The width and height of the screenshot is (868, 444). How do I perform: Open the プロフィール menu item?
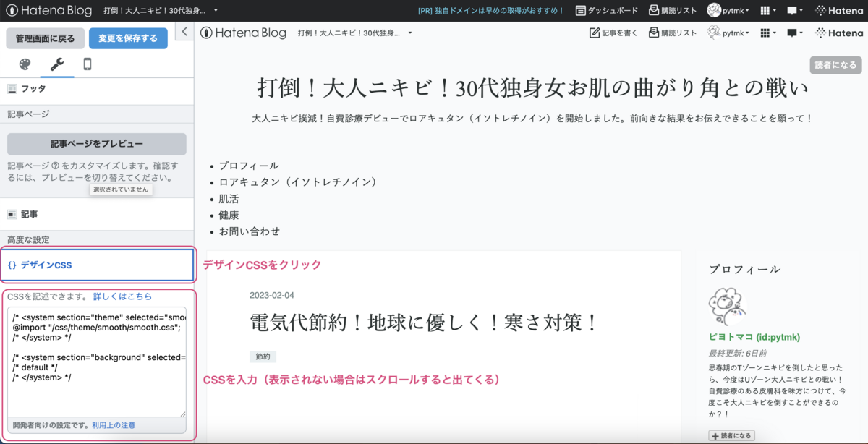click(249, 166)
